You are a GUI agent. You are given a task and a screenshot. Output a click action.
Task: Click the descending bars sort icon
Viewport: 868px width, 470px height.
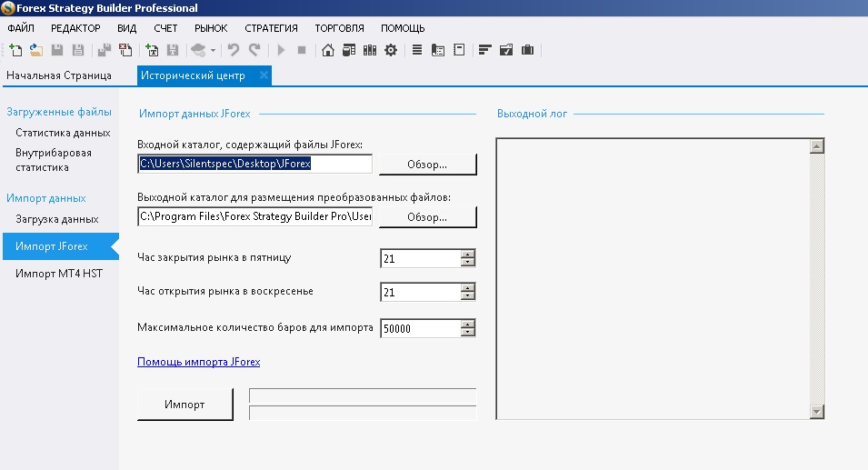(x=485, y=50)
